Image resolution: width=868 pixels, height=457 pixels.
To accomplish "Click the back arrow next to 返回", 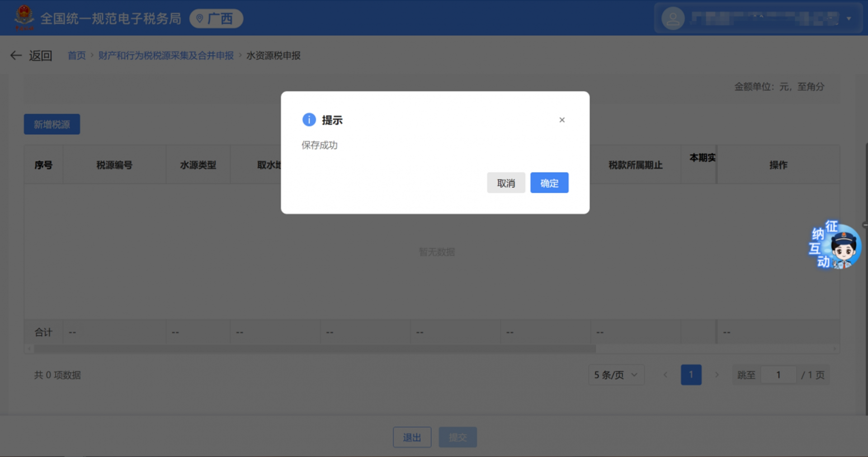I will point(15,55).
